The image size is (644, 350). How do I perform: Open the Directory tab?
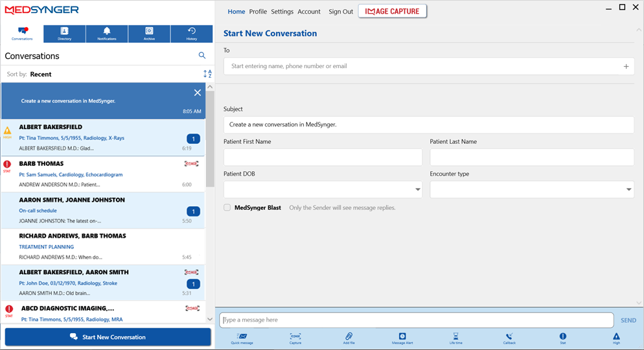pos(65,34)
